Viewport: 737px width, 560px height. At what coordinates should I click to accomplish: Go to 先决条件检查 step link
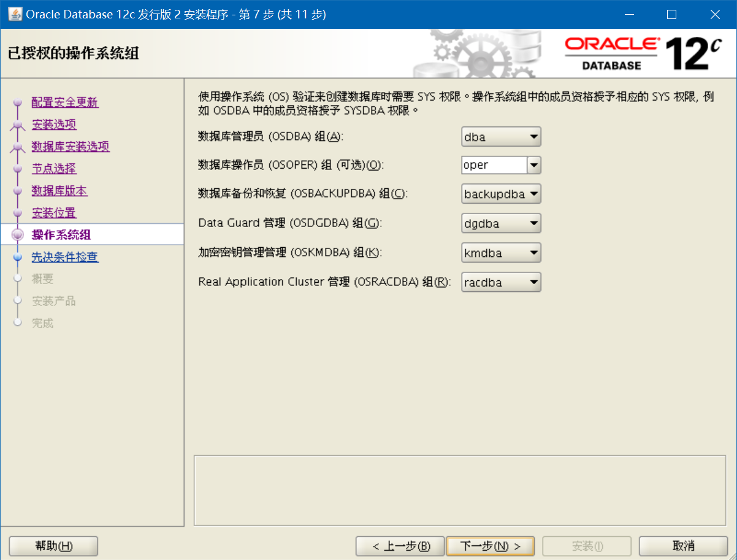(x=65, y=257)
